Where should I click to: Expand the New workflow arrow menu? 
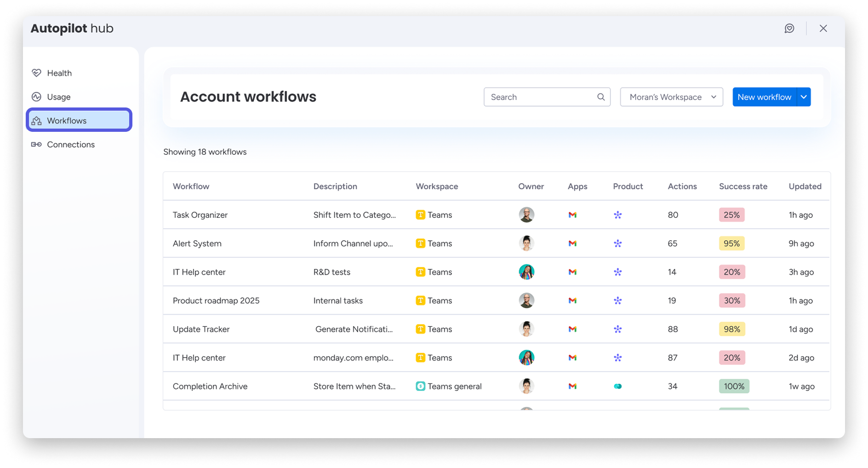click(x=804, y=97)
